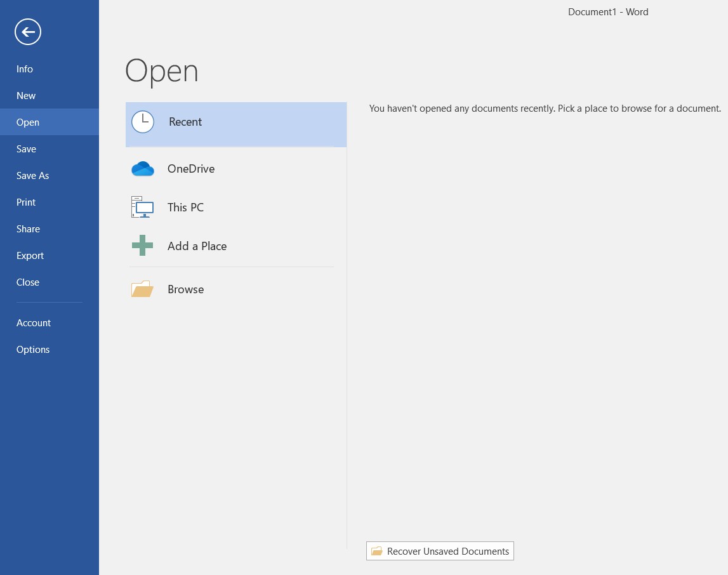The height and width of the screenshot is (575, 728).
Task: Select Save As from the sidebar
Action: coord(32,175)
